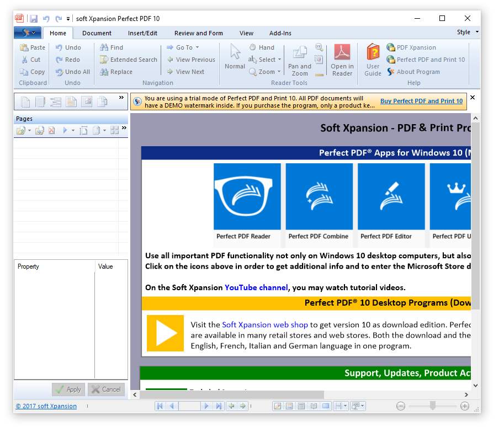The image size is (504, 427).
Task: Click Paste in the Clipboard group
Action: coord(33,47)
